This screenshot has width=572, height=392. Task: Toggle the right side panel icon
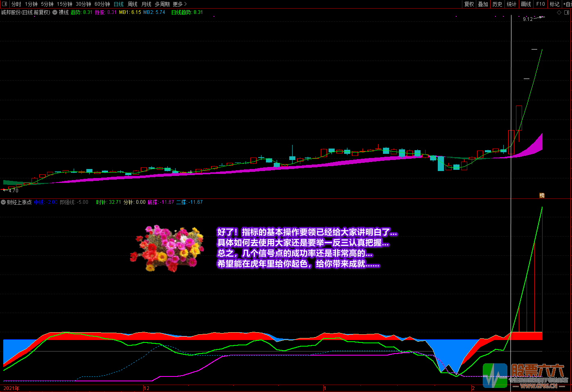567,13
